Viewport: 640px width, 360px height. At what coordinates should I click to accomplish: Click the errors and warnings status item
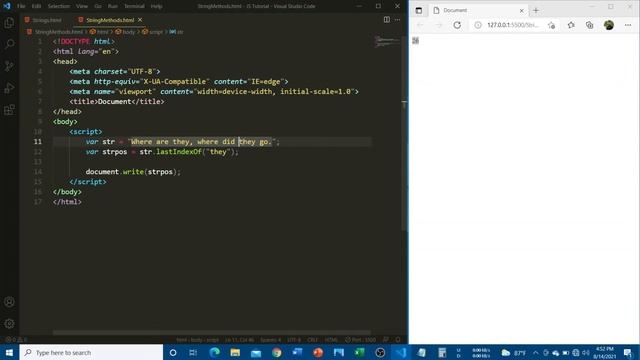(16, 340)
